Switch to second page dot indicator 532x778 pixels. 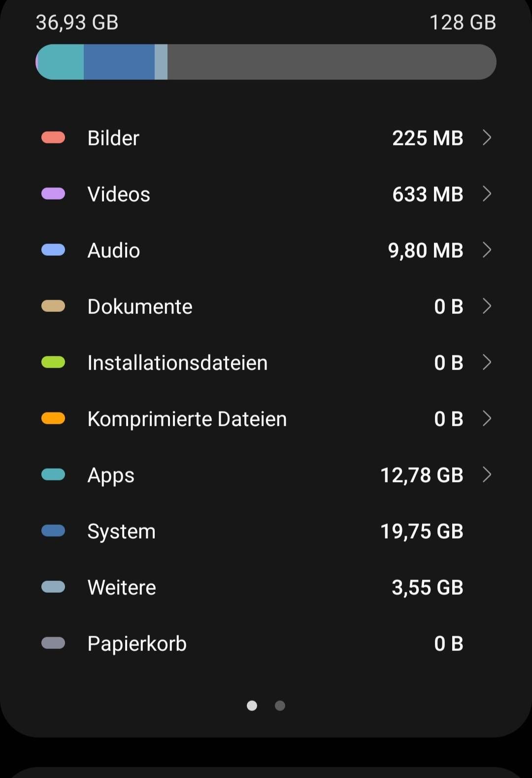(x=280, y=706)
